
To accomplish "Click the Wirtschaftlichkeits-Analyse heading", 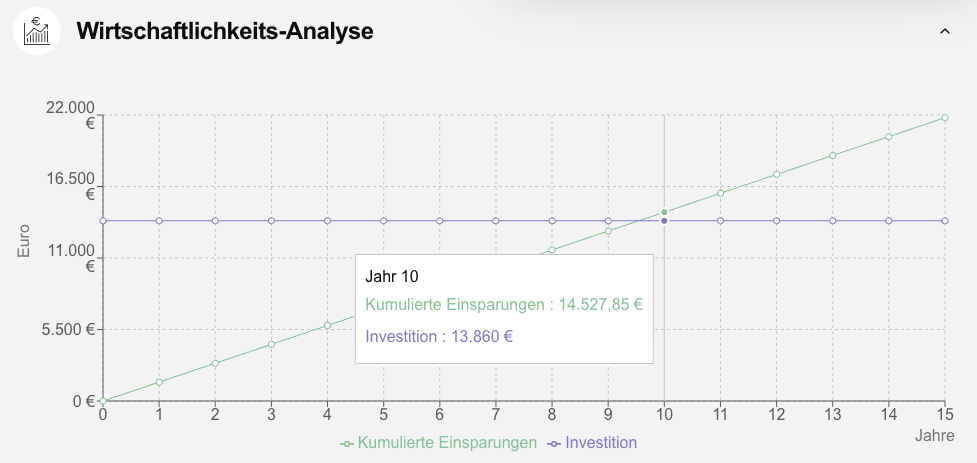I will point(224,32).
